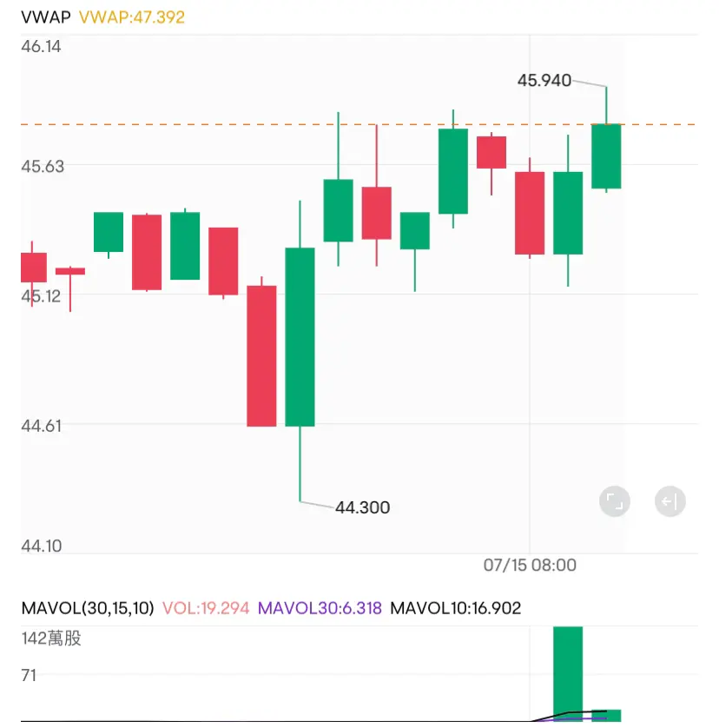
Task: Click the VWAP:47.392 value text
Action: (132, 17)
